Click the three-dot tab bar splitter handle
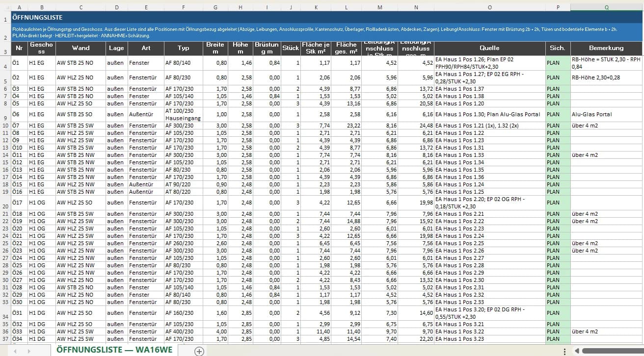 [565, 351]
